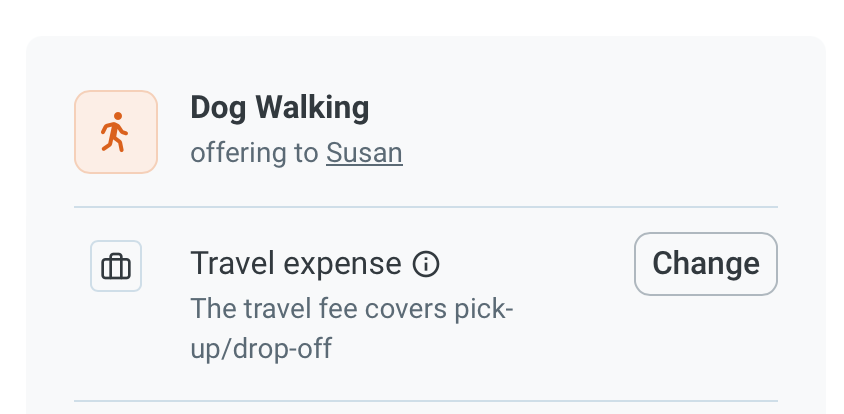Select the word 'expense' in the row label
The image size is (844, 414).
click(342, 265)
